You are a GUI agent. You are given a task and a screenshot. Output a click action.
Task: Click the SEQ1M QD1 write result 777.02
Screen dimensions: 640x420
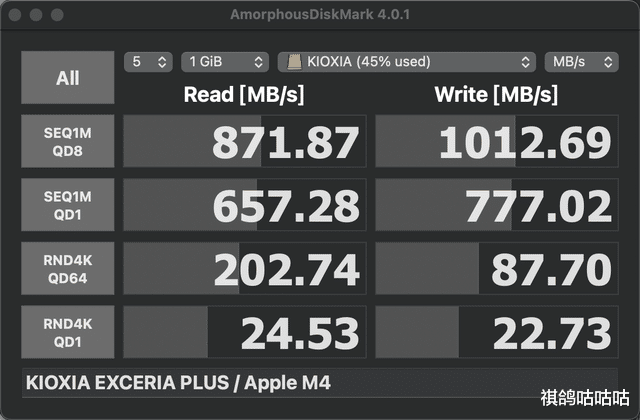click(x=497, y=205)
